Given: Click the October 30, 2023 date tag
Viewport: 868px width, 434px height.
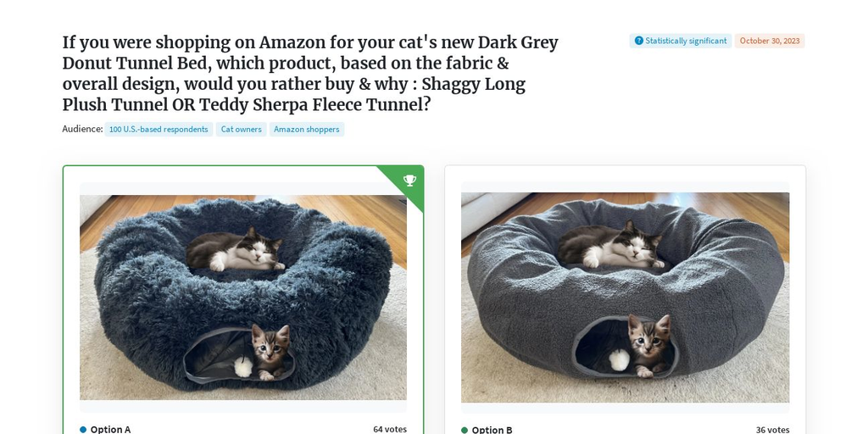Looking at the screenshot, I should point(770,41).
